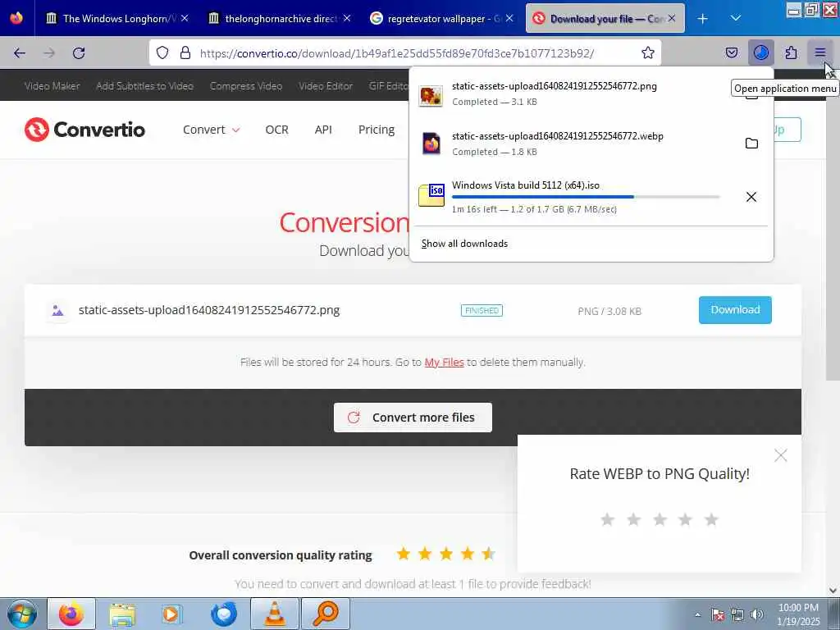Click the FINISHED status badge
840x630 pixels.
(x=482, y=311)
